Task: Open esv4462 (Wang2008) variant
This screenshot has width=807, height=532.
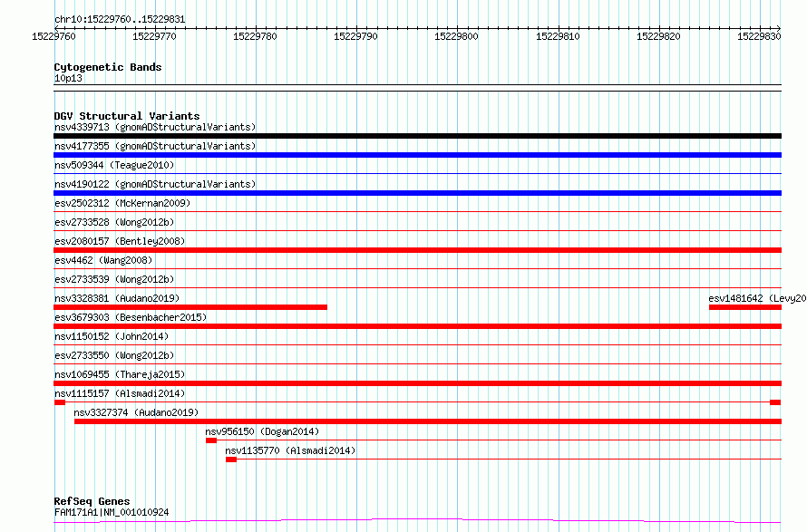Action: pos(103,260)
